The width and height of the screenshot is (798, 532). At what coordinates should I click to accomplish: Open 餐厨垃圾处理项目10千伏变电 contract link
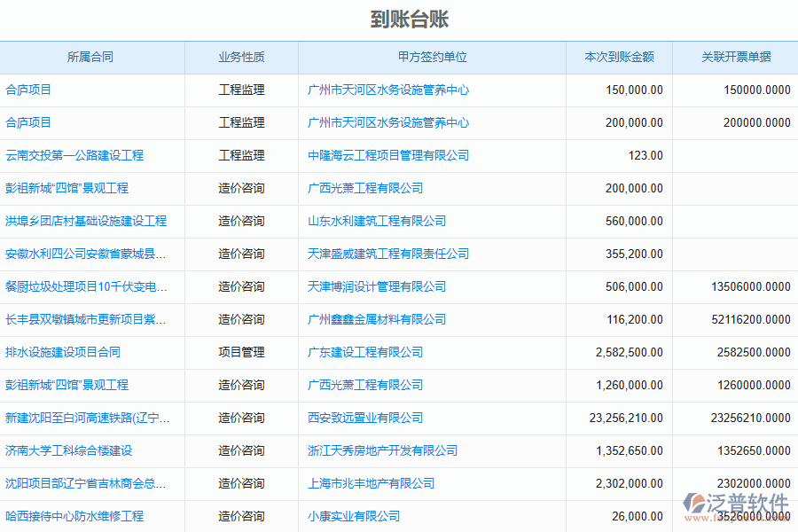point(86,286)
